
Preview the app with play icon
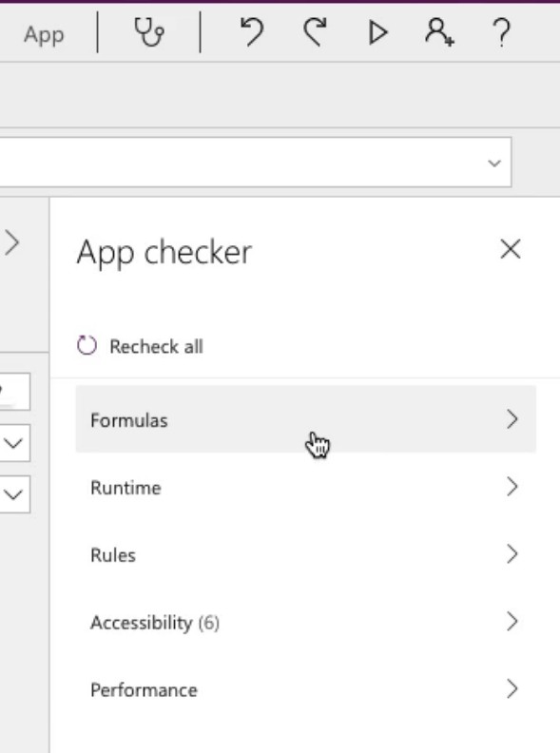click(x=378, y=32)
